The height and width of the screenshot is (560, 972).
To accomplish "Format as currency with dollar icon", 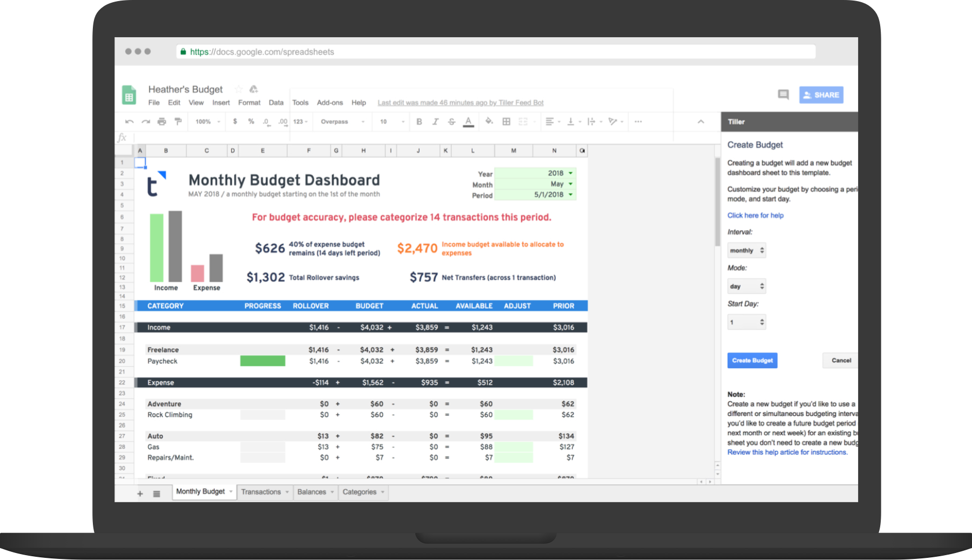I will pos(235,122).
